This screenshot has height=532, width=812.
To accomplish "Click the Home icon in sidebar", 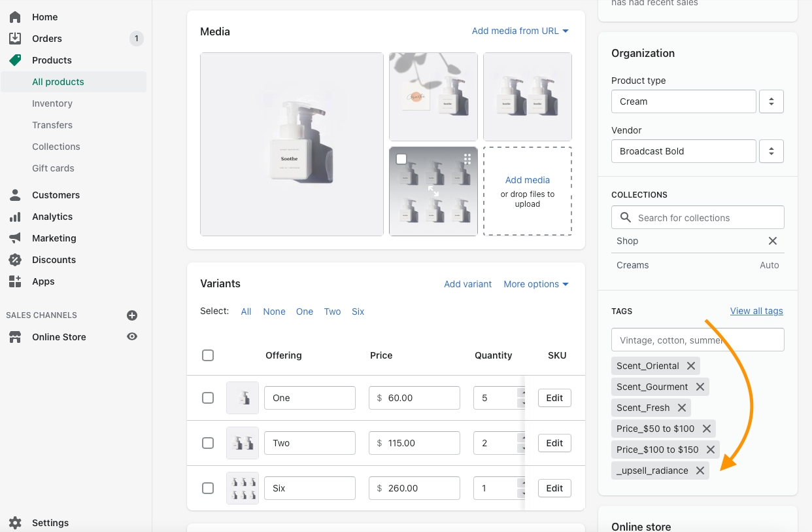I will click(x=15, y=17).
